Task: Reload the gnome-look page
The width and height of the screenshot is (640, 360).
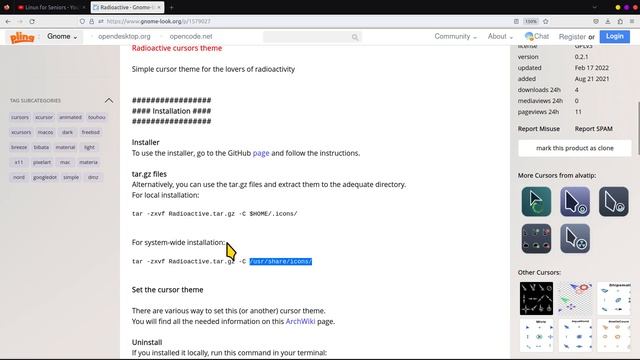Action: click(x=32, y=21)
